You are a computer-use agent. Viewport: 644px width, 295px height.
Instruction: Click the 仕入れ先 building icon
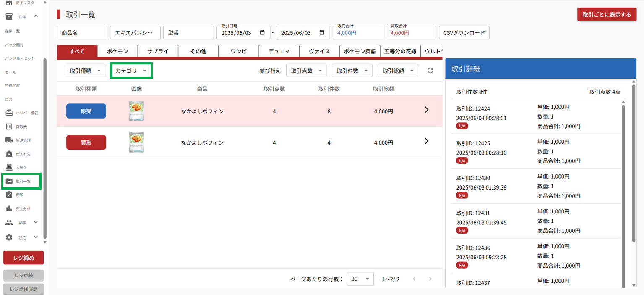pos(9,154)
